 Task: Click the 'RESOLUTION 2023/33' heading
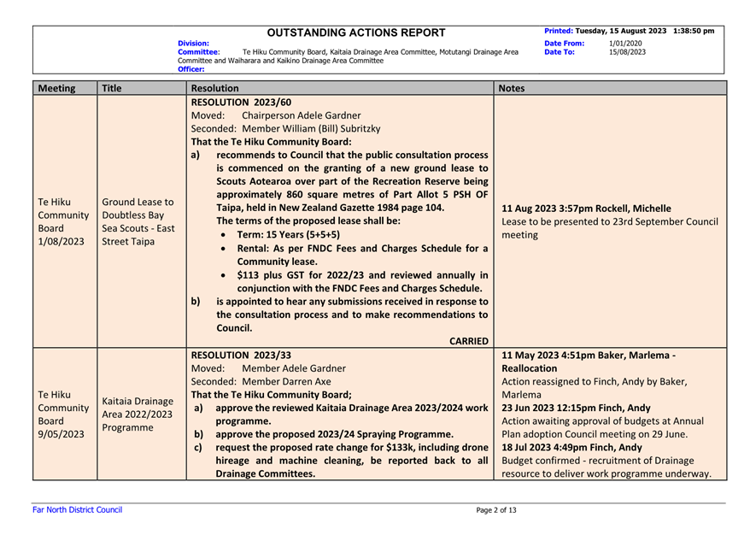tap(241, 355)
